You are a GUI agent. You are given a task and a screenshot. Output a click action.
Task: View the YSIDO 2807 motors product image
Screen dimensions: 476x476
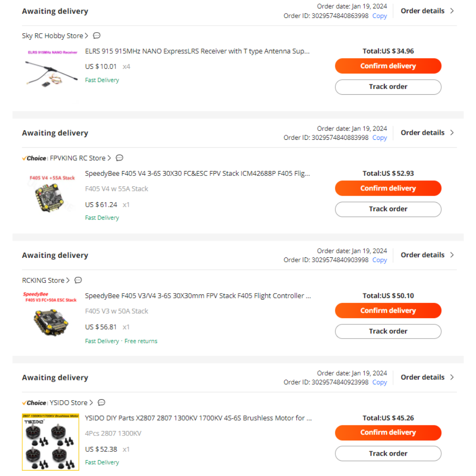pyautogui.click(x=51, y=442)
